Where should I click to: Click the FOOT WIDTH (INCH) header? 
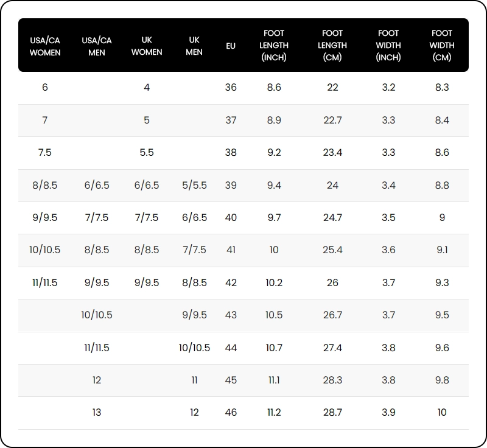coord(388,46)
